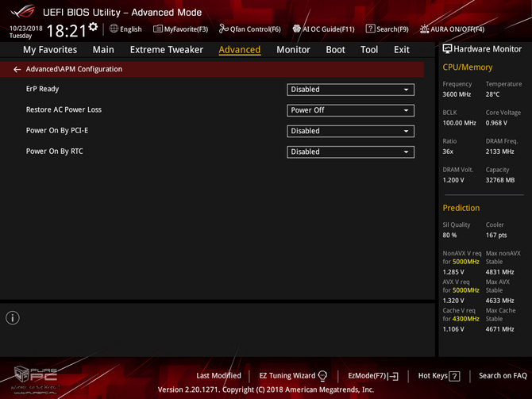This screenshot has height=399, width=532.
Task: Open the Tool tab
Action: (x=369, y=50)
